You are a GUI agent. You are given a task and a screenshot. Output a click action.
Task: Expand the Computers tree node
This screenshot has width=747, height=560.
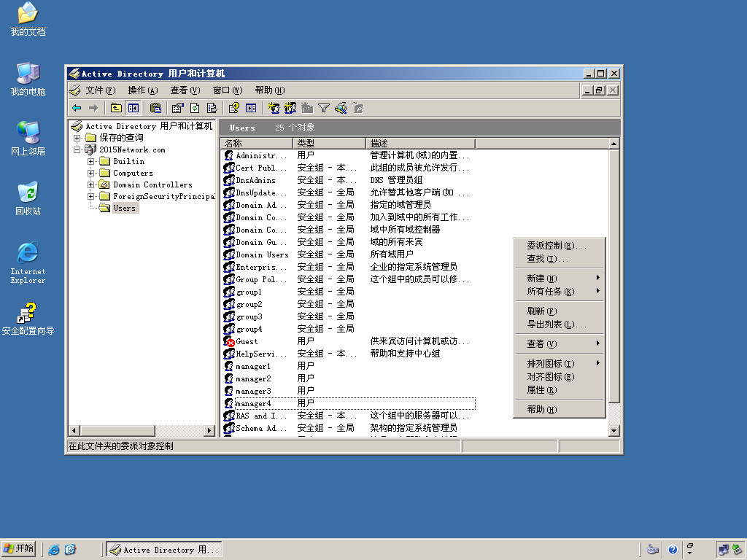(x=90, y=173)
